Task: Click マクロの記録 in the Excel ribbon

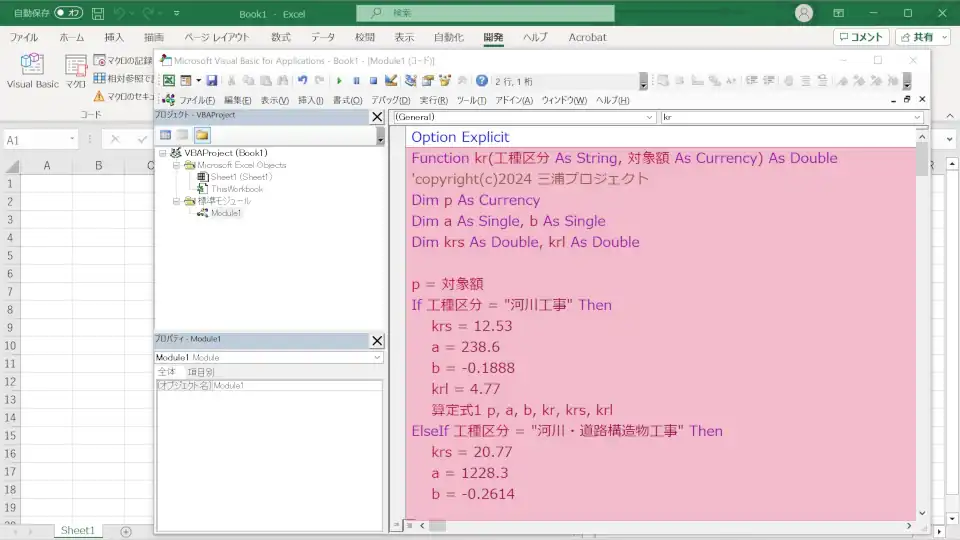Action: [x=123, y=61]
